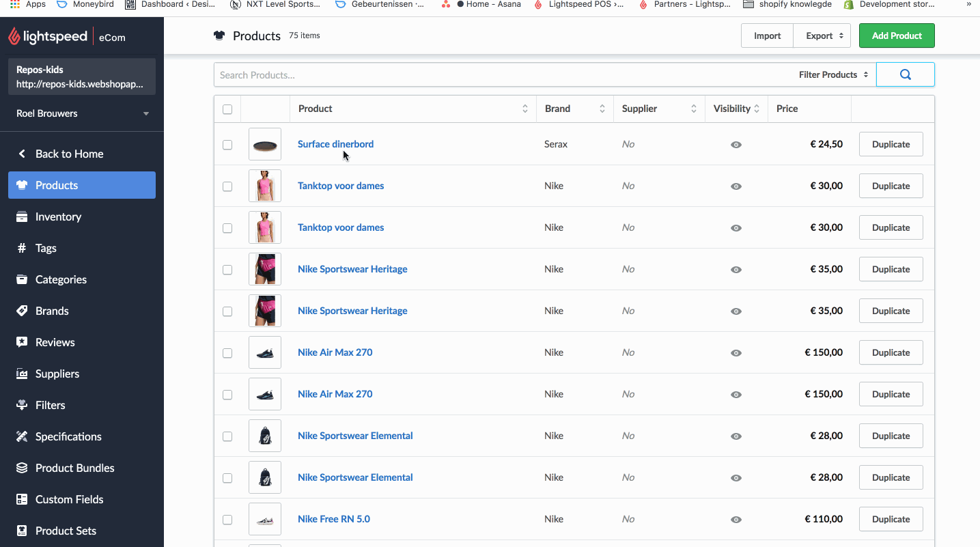Click the Repos-kids shop selector box
980x547 pixels.
[x=82, y=76]
